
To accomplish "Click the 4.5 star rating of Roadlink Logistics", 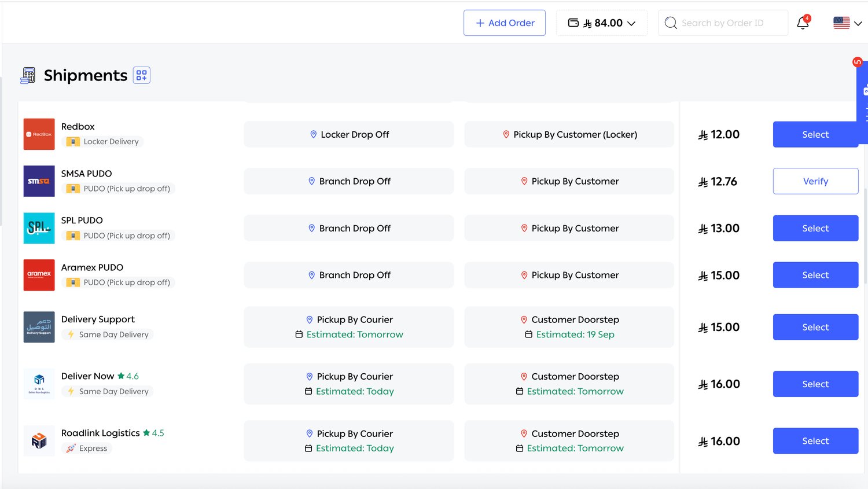I will coord(153,433).
